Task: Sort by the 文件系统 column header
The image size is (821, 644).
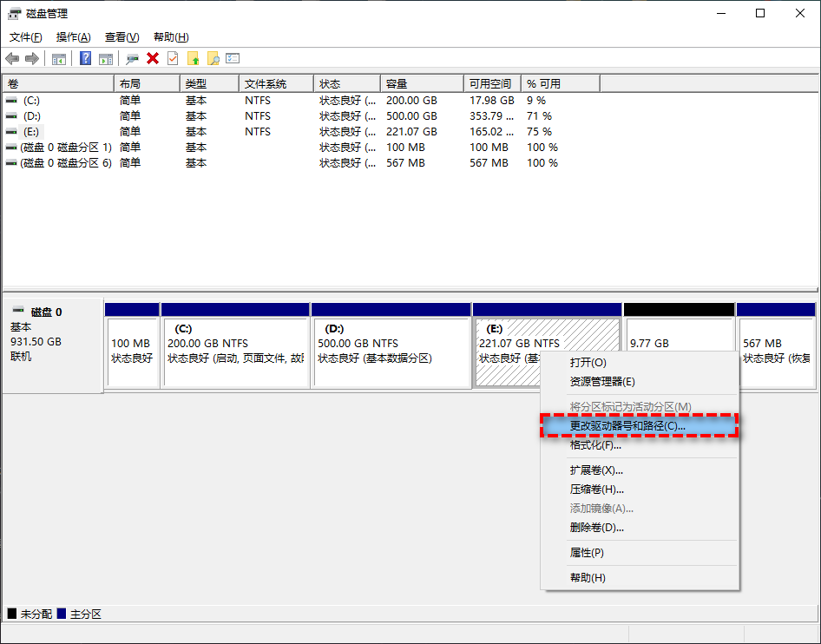Action: pos(277,84)
